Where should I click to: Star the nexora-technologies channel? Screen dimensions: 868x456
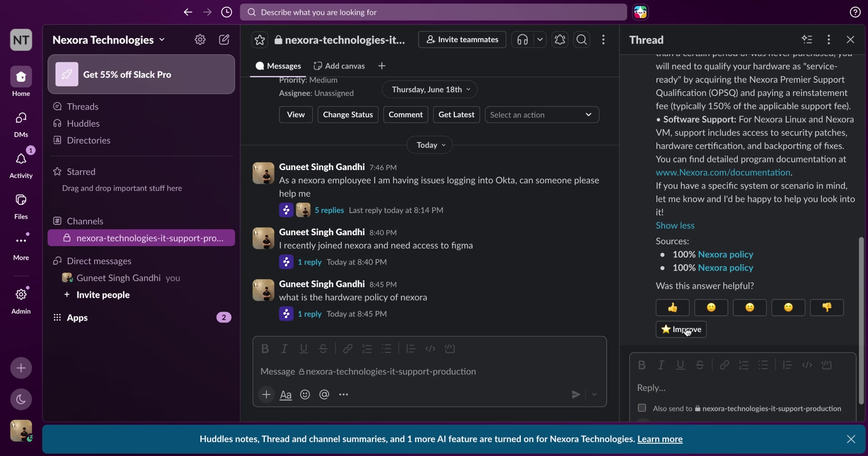point(259,40)
